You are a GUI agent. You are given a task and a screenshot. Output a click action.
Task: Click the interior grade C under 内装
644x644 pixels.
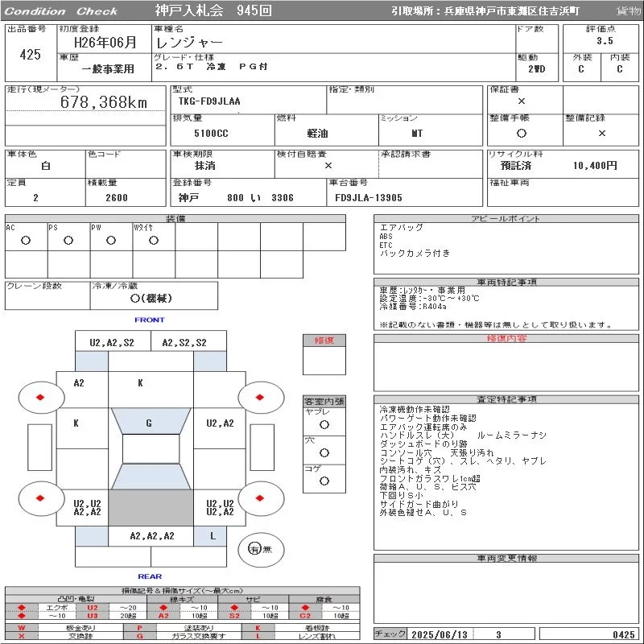pyautogui.click(x=620, y=68)
